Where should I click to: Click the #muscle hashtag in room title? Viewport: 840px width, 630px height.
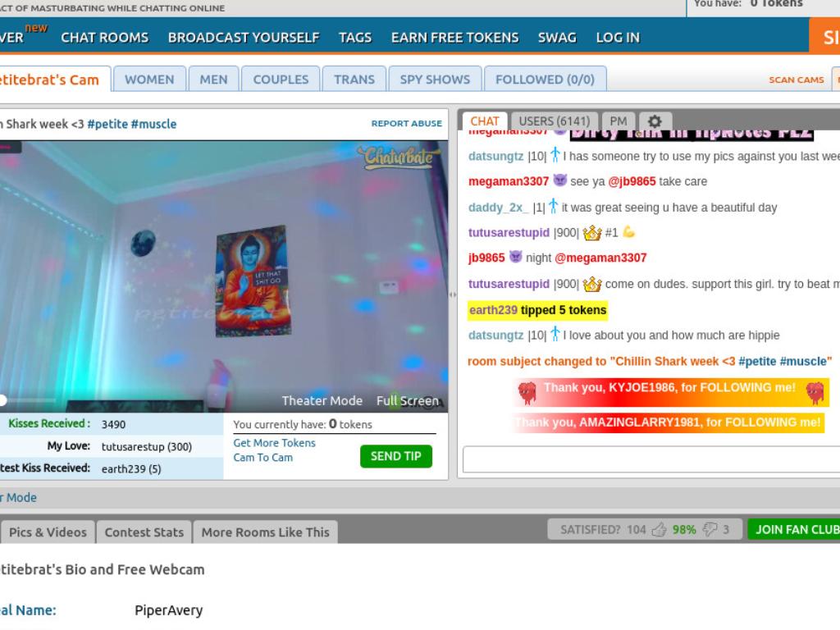point(153,124)
